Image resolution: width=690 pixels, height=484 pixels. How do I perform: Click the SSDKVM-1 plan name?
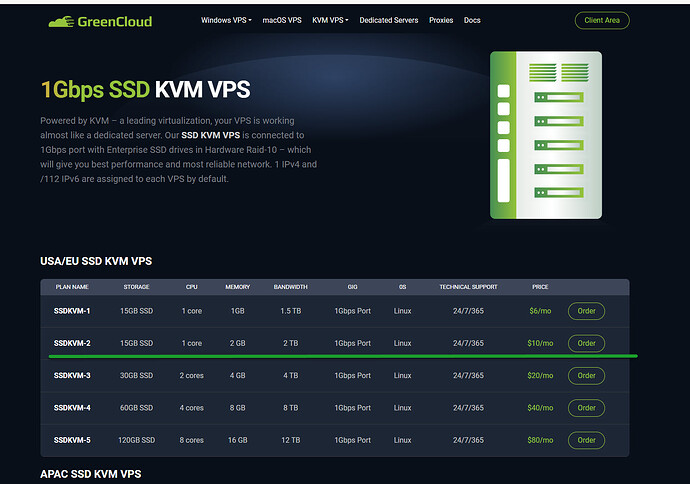point(72,311)
